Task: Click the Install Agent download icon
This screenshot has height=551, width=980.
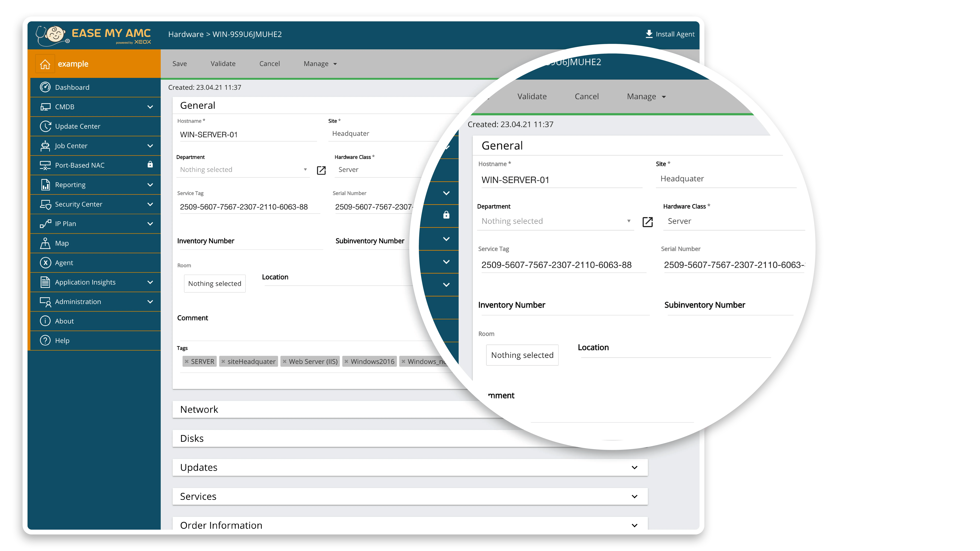Action: click(x=649, y=34)
